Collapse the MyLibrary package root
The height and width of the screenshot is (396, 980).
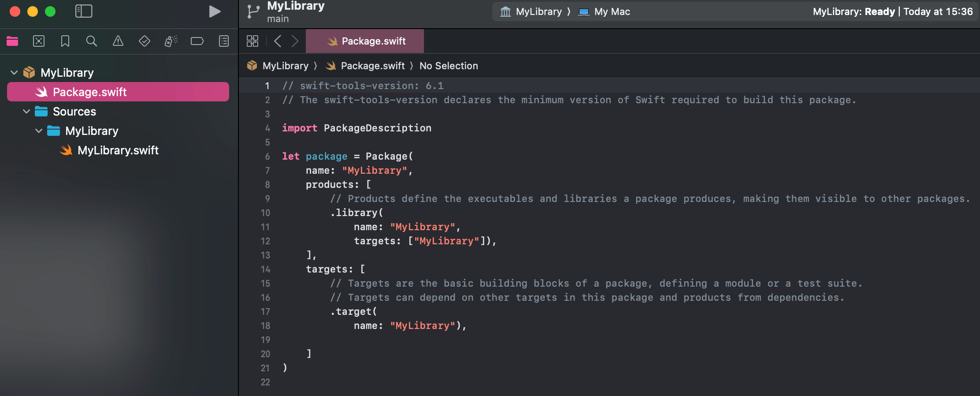tap(14, 72)
